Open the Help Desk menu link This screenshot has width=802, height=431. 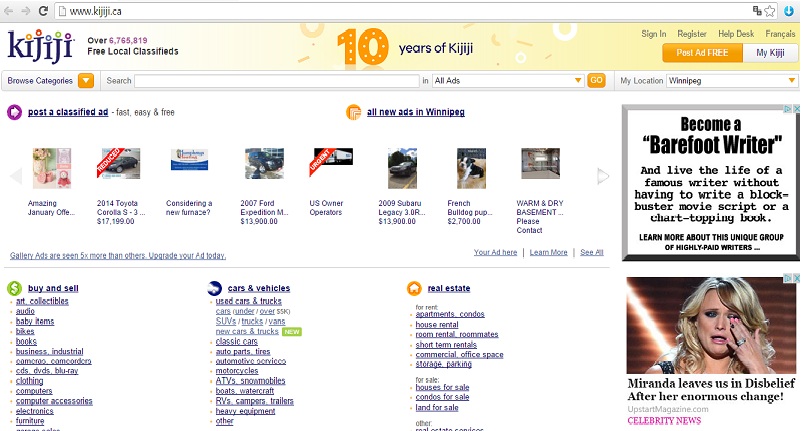736,34
